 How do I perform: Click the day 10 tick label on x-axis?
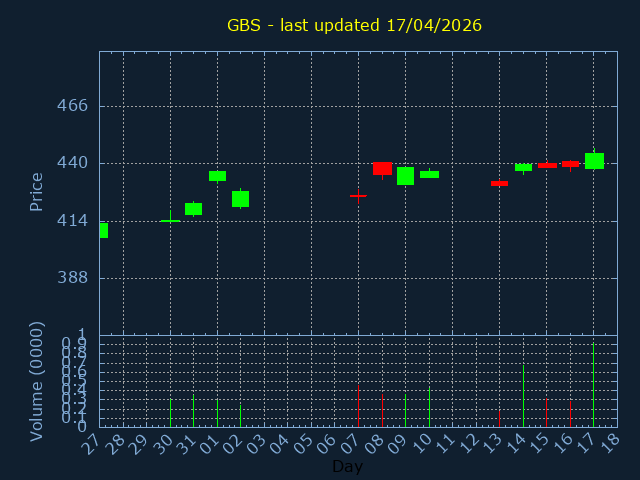pyautogui.click(x=424, y=441)
